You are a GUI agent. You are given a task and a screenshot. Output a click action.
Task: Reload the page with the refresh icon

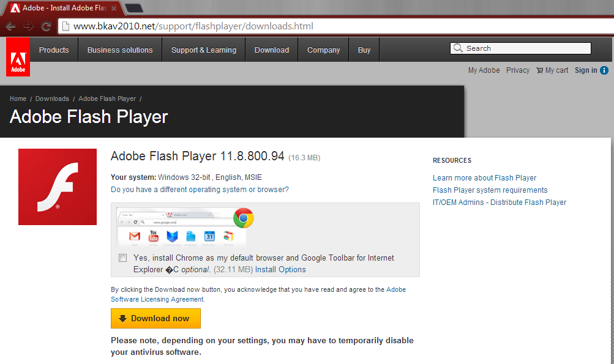point(46,26)
